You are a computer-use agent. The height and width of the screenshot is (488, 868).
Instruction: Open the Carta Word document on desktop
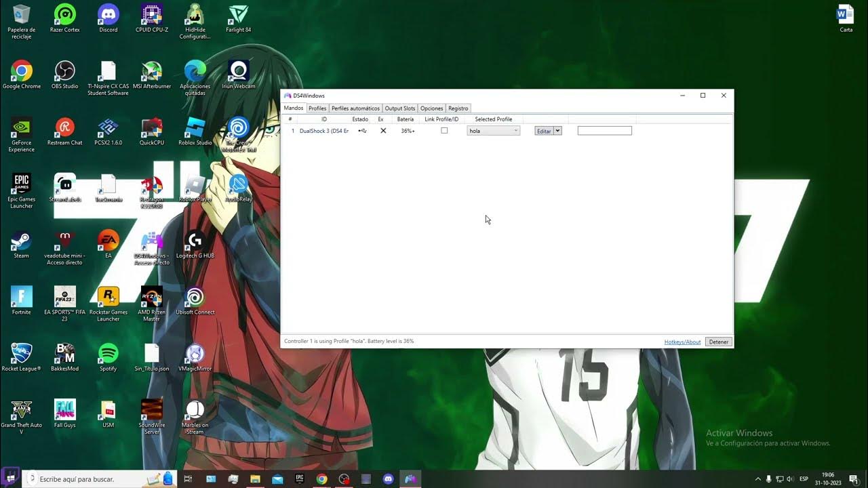click(846, 19)
